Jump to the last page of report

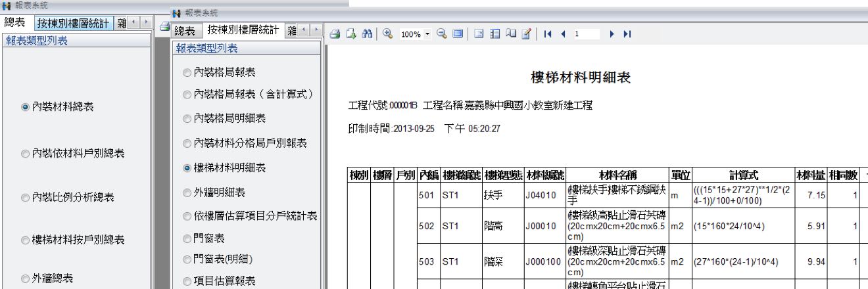627,33
